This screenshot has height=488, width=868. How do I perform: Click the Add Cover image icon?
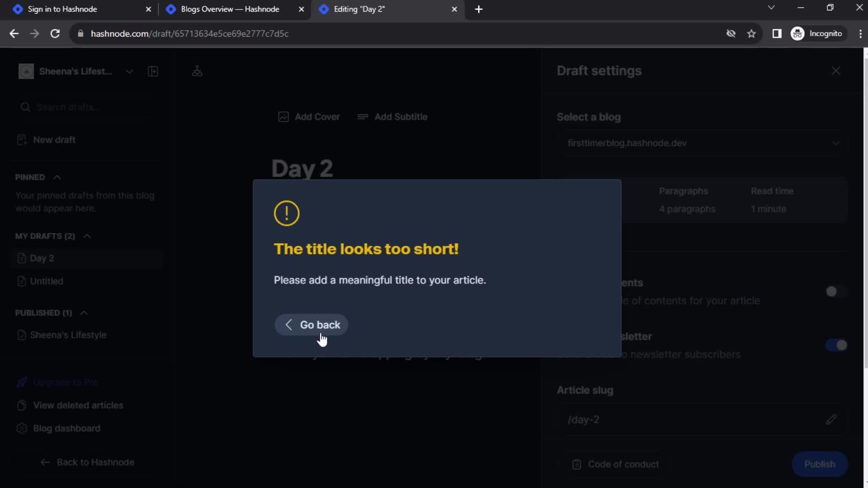[284, 117]
